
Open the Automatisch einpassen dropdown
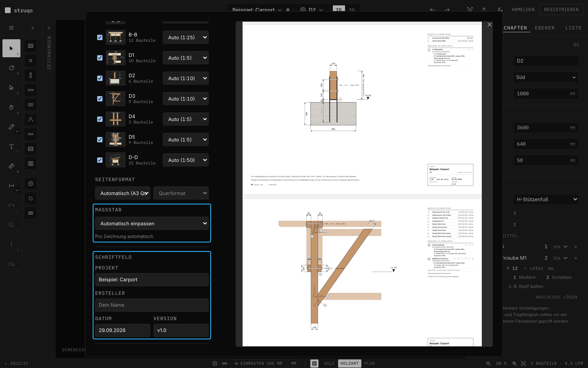tap(152, 223)
